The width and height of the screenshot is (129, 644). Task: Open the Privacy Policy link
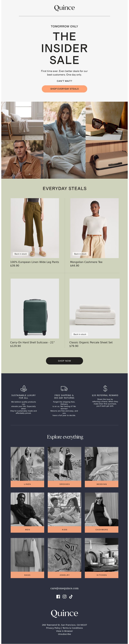[x=53, y=628]
